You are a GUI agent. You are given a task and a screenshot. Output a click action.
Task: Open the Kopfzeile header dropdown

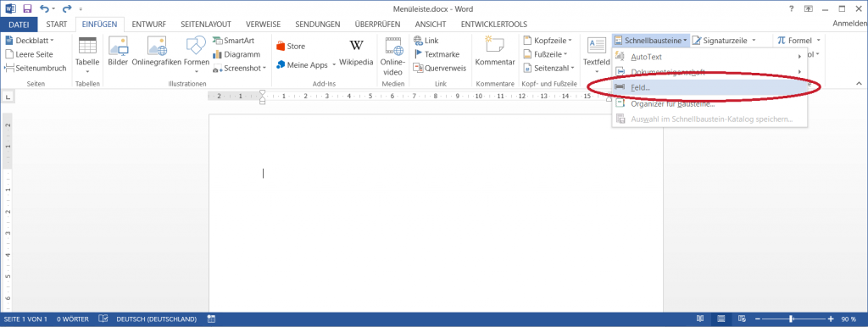[548, 41]
